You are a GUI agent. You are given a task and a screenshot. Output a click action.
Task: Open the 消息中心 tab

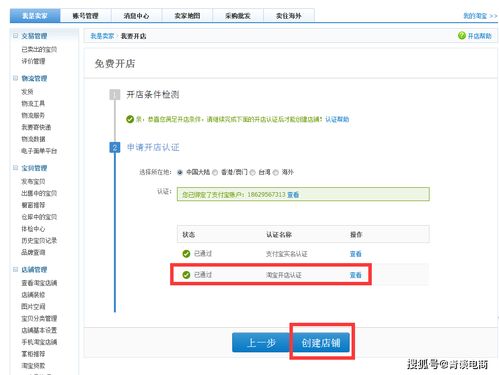136,16
